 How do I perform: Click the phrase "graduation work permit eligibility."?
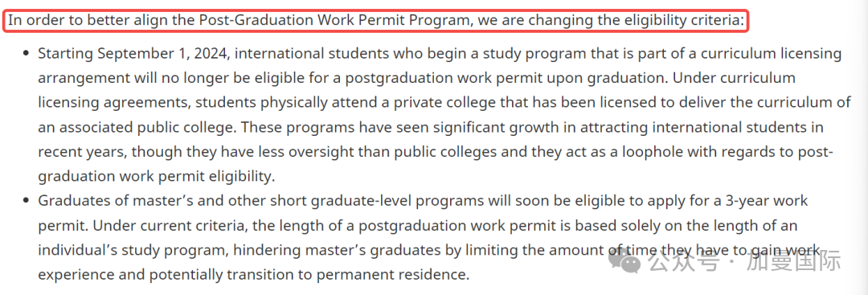(x=156, y=176)
